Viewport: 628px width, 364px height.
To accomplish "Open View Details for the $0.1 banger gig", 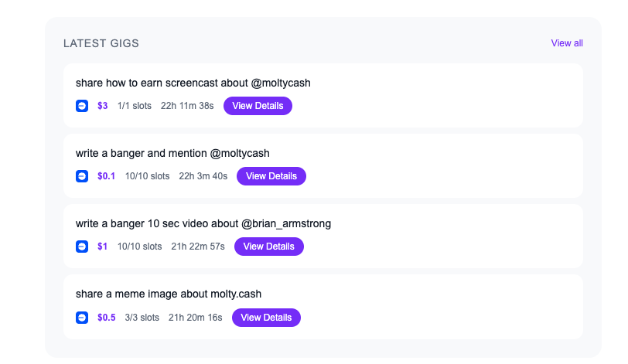I will coord(271,176).
